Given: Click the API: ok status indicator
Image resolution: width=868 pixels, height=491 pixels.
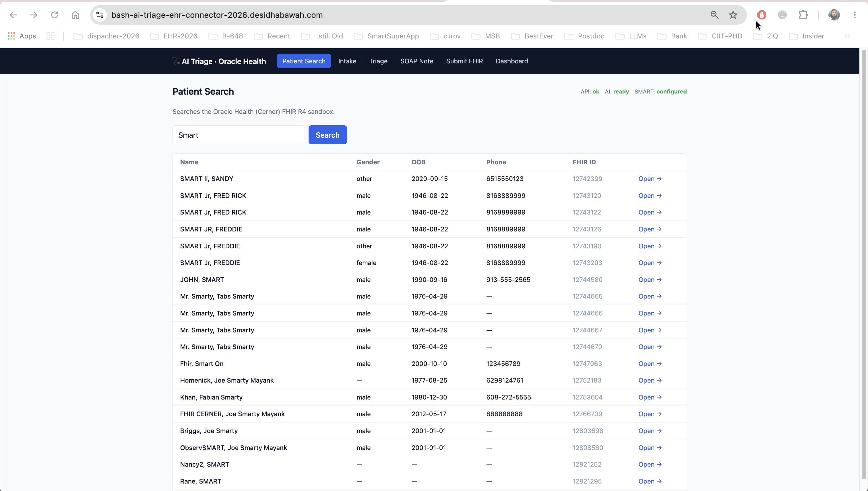Looking at the screenshot, I should (590, 91).
